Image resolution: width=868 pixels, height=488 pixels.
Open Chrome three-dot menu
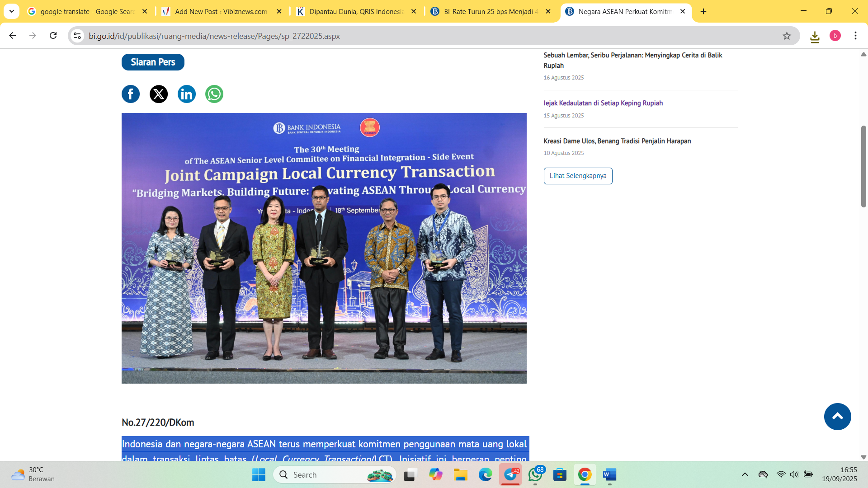click(855, 36)
